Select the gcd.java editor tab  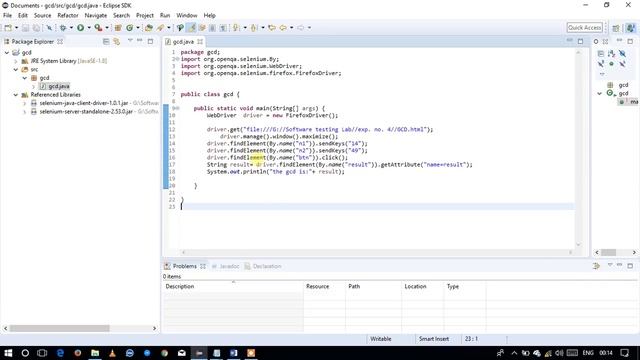click(x=183, y=42)
